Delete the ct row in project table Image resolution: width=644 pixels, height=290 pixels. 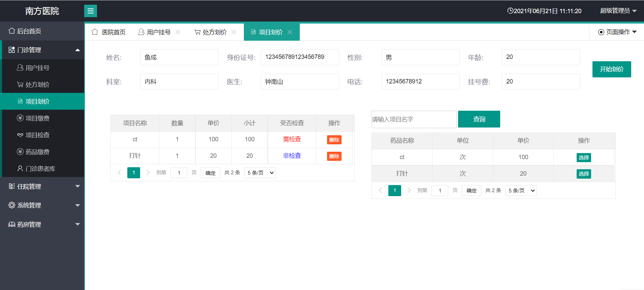334,140
